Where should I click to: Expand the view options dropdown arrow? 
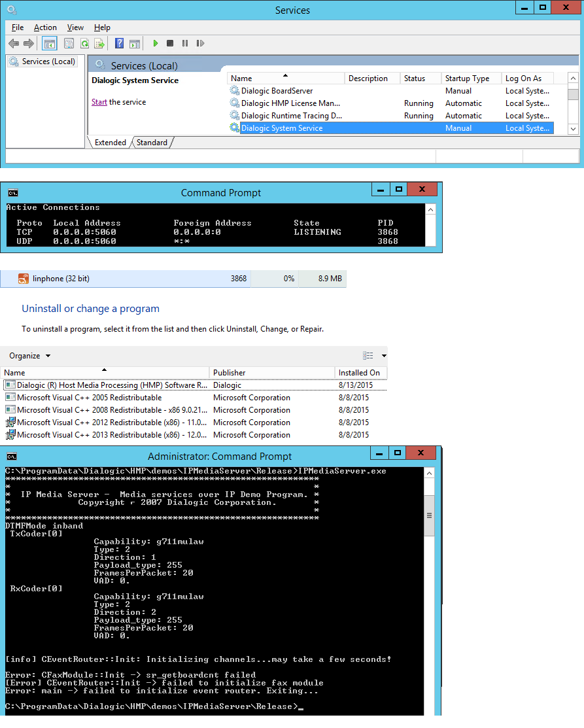point(384,356)
